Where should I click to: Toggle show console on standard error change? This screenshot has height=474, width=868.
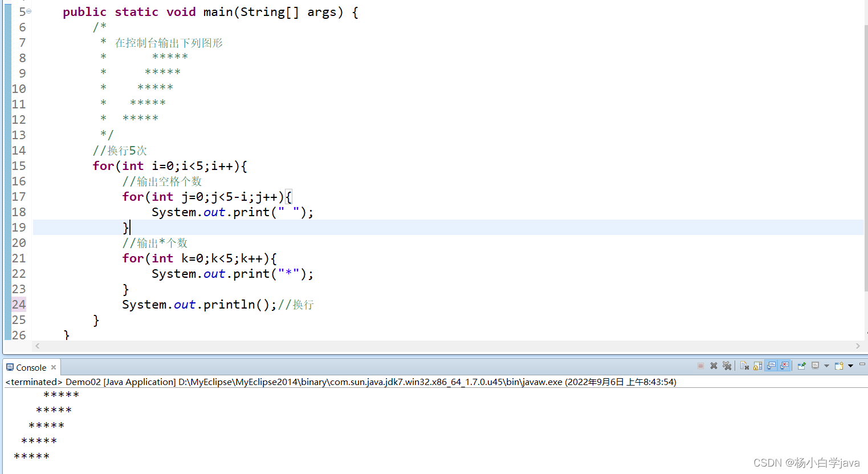tap(784, 366)
